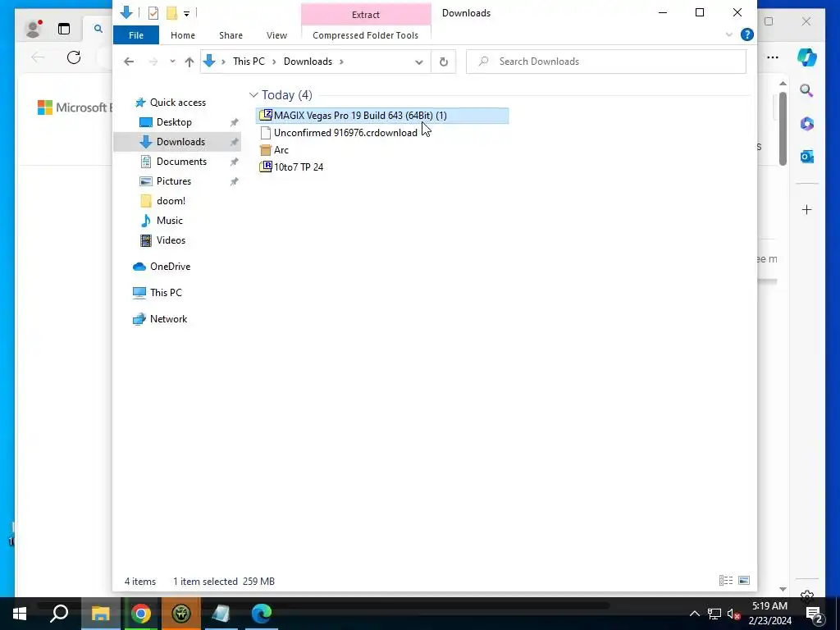
Task: Unpin Desktop using its pin icon
Action: point(234,123)
